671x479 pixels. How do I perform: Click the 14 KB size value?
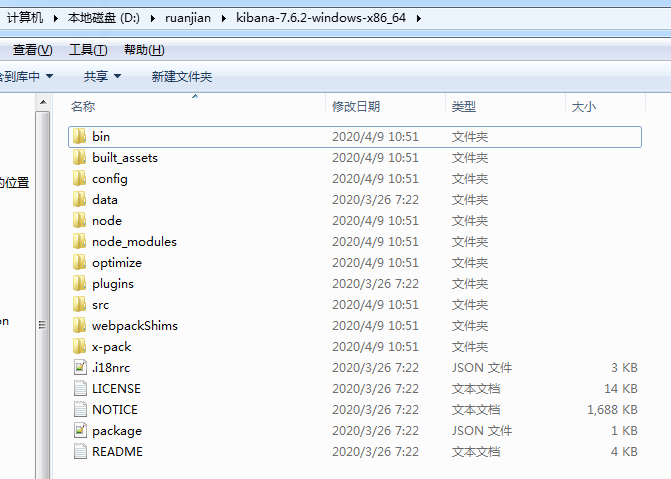click(621, 388)
